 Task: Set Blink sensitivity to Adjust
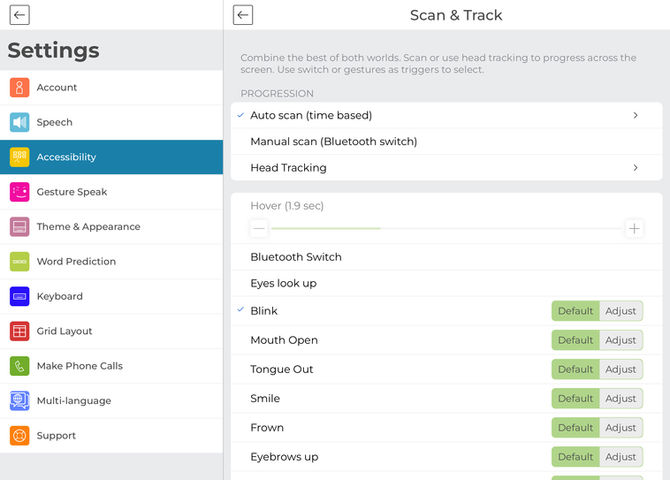pos(621,311)
